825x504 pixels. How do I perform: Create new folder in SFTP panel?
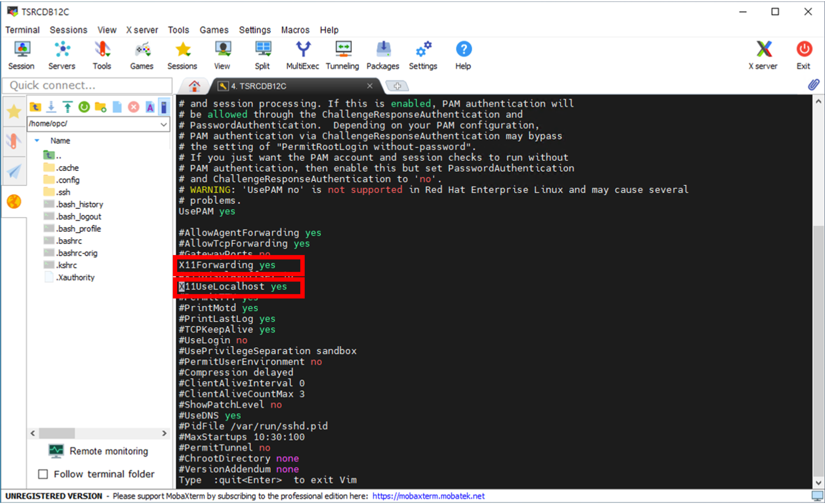[x=100, y=107]
